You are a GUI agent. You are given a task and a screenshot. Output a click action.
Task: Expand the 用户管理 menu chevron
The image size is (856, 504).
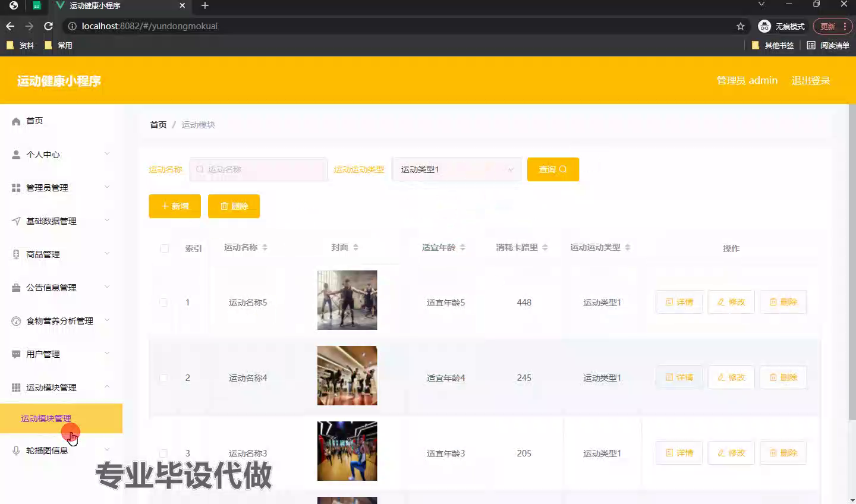pos(107,354)
